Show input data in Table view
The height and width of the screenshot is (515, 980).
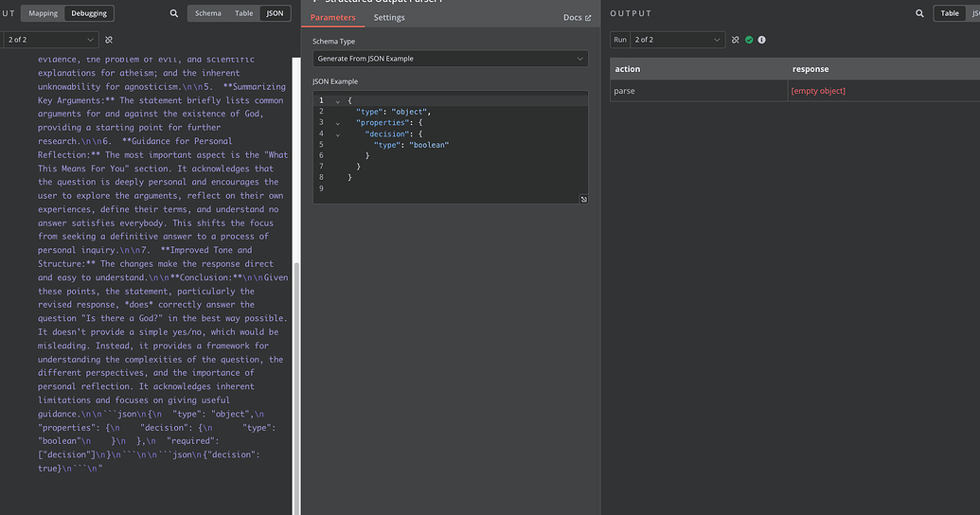(x=243, y=13)
